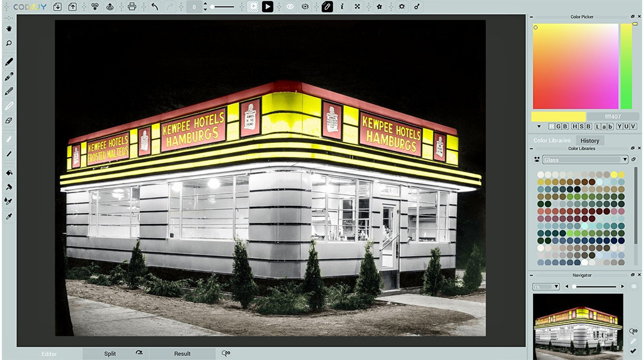Toggle the Navigator panel eye icon
The image size is (644, 360).
click(633, 286)
